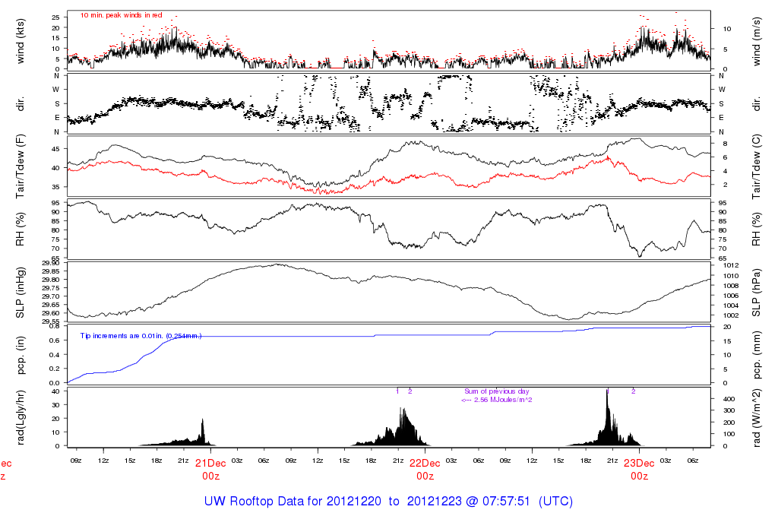Click 'Tip increments are 0.01in.' annotation
778x532 pixels.
[122, 336]
